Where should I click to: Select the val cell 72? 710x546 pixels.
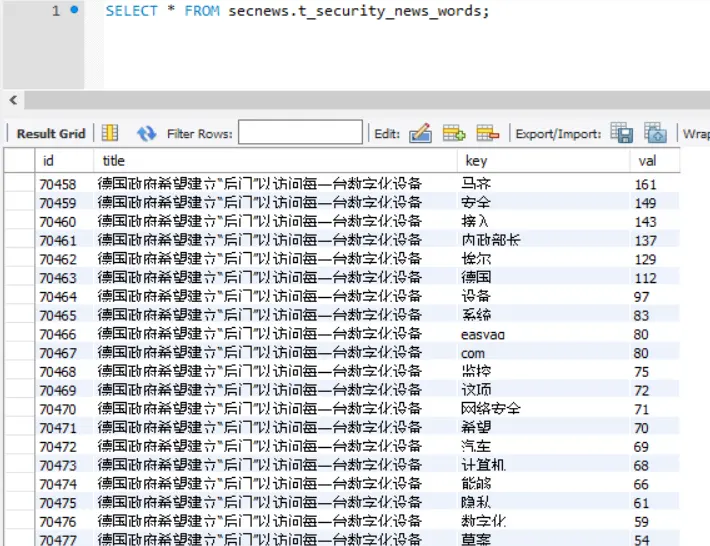point(655,390)
